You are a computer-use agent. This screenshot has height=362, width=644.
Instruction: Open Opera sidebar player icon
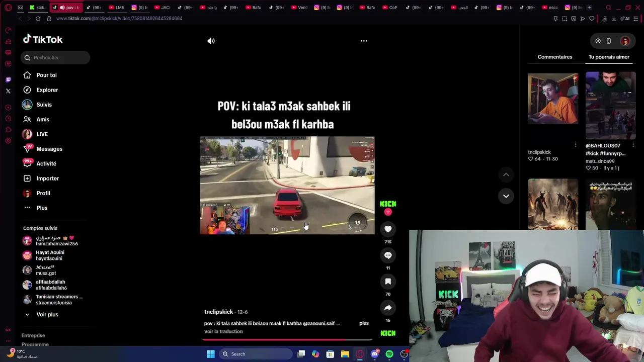[x=8, y=108]
